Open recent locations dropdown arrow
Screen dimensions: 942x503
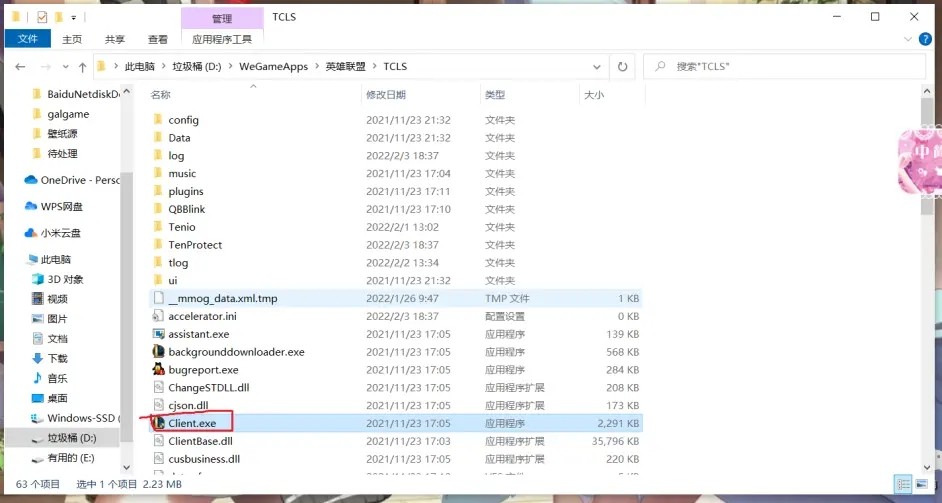coord(65,67)
